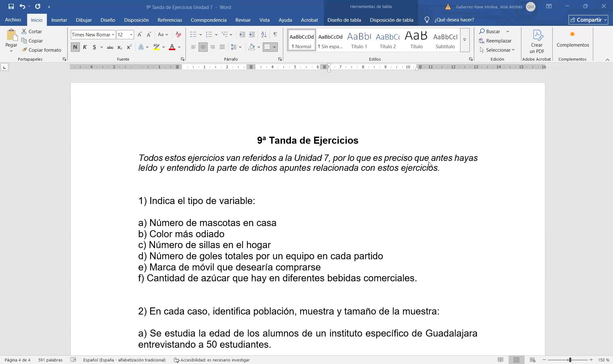Click the Strikethrough text icon
Image resolution: width=613 pixels, height=364 pixels.
110,47
